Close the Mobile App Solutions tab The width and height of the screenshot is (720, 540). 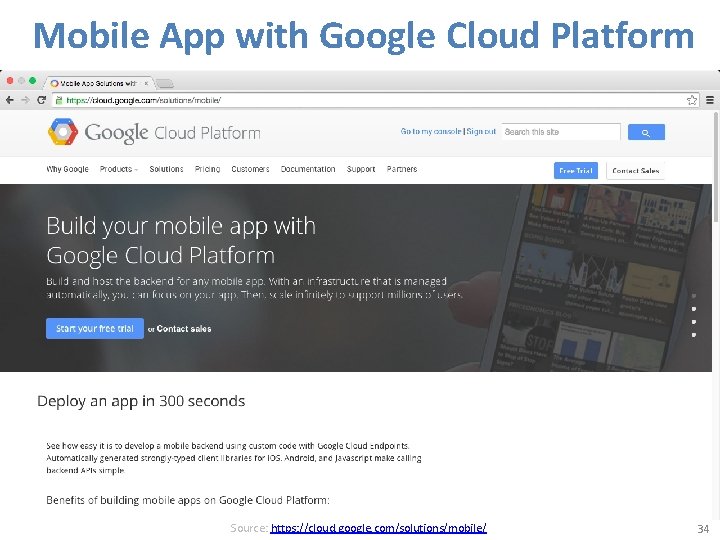(146, 84)
